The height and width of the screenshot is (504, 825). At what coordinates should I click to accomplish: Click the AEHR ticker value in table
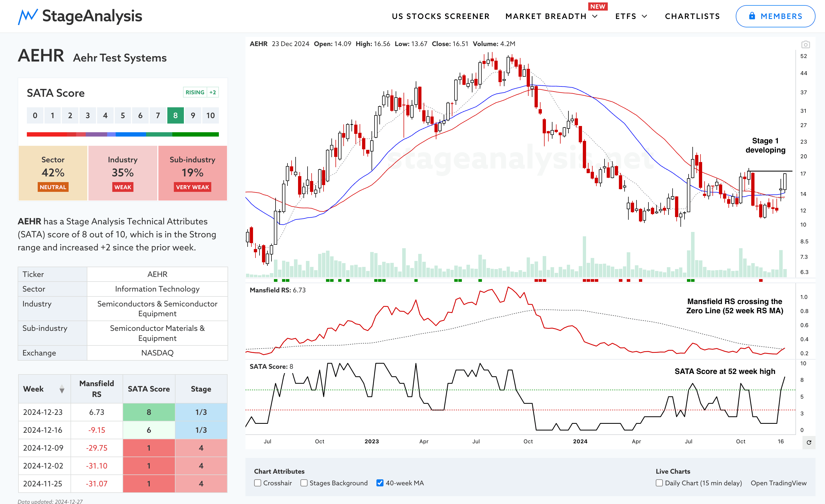click(157, 274)
